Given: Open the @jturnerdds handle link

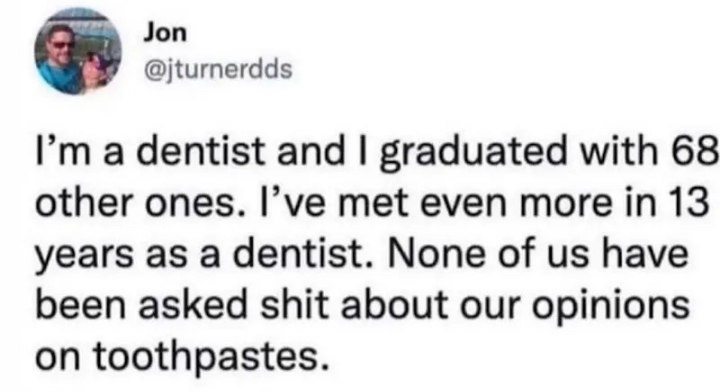Looking at the screenshot, I should (218, 69).
